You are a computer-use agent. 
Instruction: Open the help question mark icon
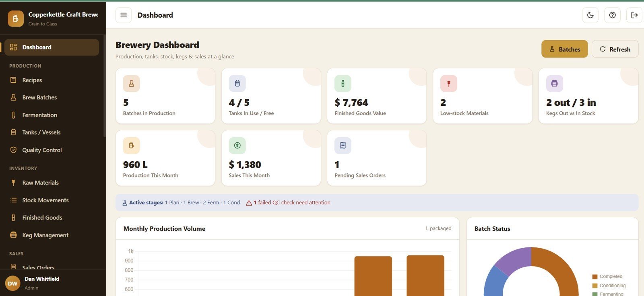(612, 15)
